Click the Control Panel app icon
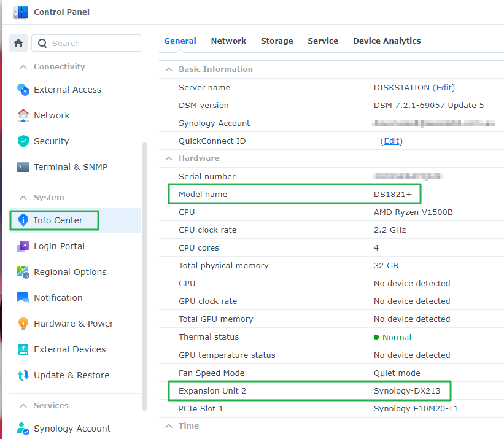Image resolution: width=504 pixels, height=439 pixels. point(20,12)
